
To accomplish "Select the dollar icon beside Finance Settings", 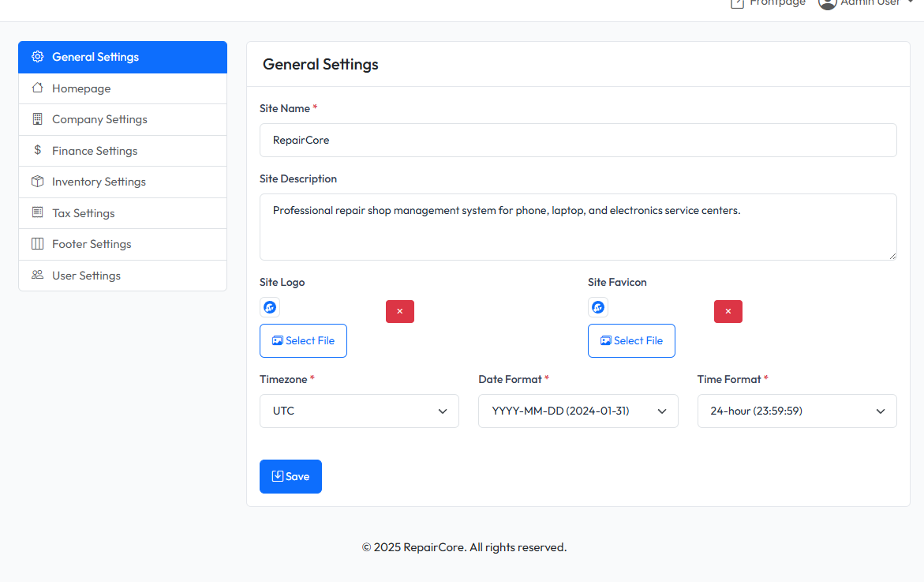I will [x=36, y=150].
